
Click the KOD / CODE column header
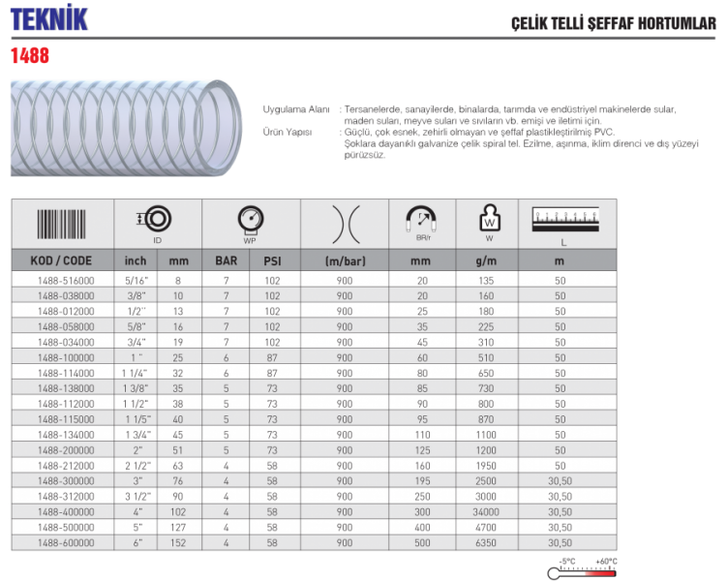click(x=61, y=260)
